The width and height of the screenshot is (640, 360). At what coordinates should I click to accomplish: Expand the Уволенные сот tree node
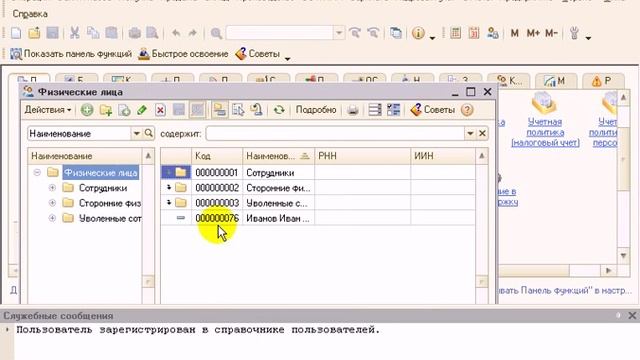click(x=52, y=218)
